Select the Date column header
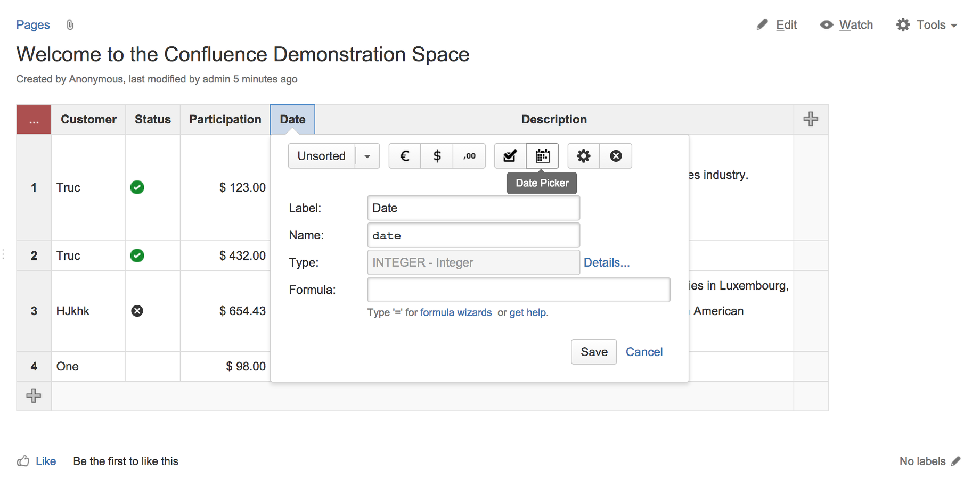Image resolution: width=980 pixels, height=479 pixels. coord(293,119)
